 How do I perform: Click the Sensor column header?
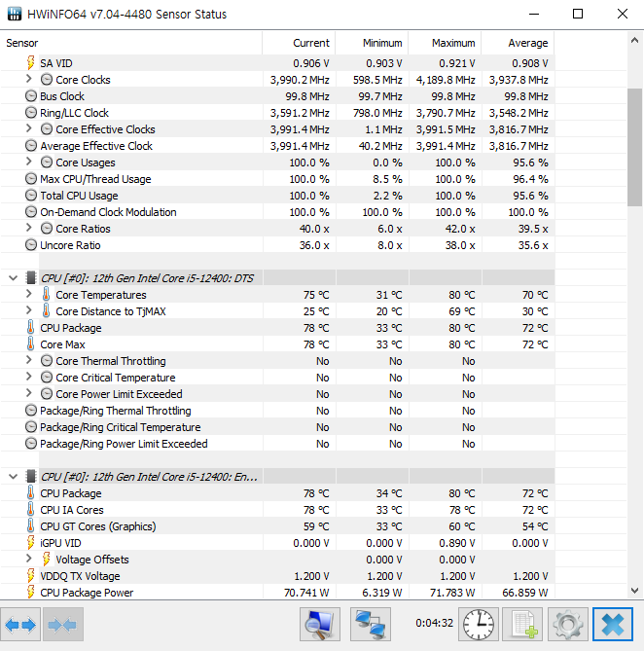click(131, 43)
